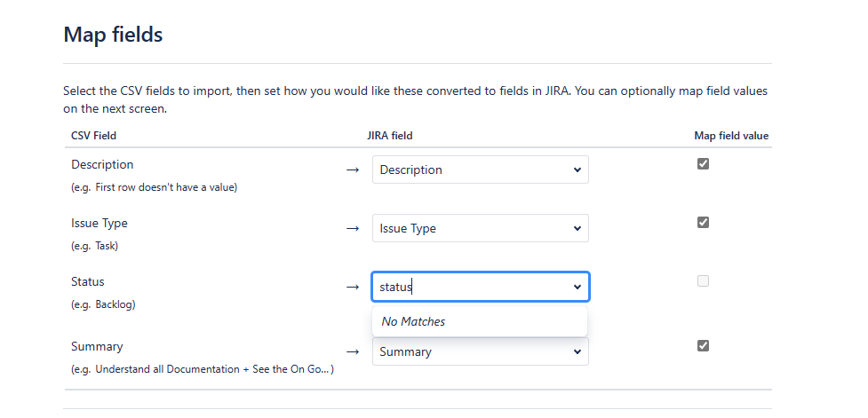Expand the Issue Type JIRA field dropdown chevron
This screenshot has width=868, height=418.
click(x=577, y=228)
